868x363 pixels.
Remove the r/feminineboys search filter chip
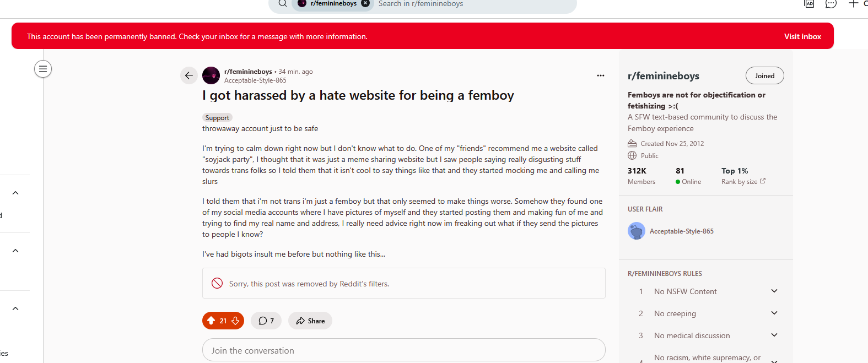coord(365,3)
